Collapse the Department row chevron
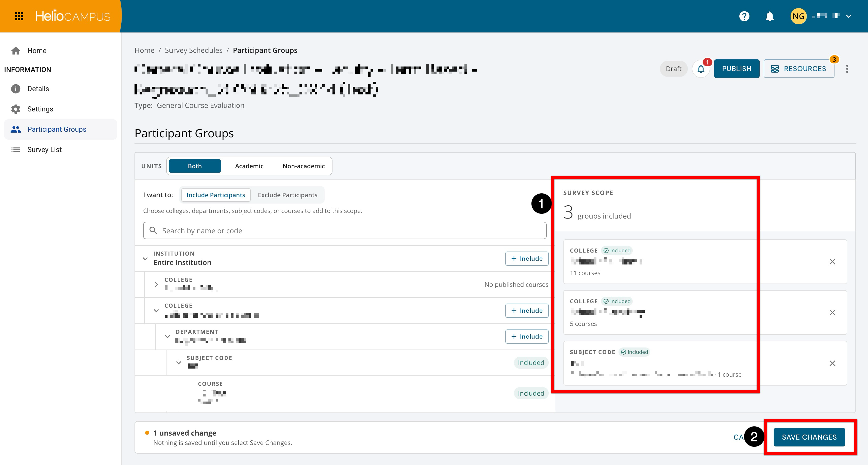868x465 pixels. (x=168, y=337)
